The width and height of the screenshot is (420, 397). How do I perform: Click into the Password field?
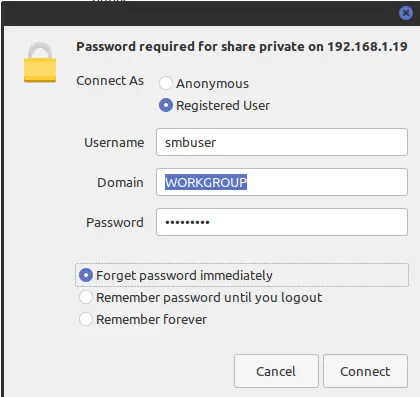tap(282, 222)
